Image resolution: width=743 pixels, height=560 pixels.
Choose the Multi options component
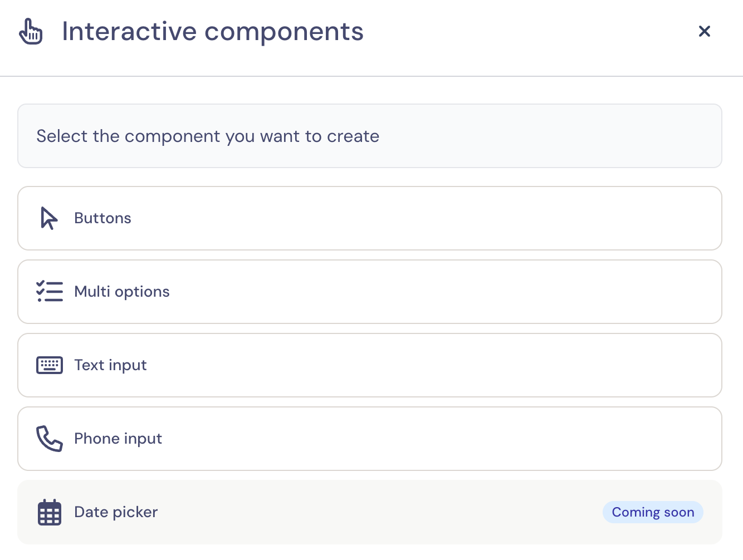370,292
